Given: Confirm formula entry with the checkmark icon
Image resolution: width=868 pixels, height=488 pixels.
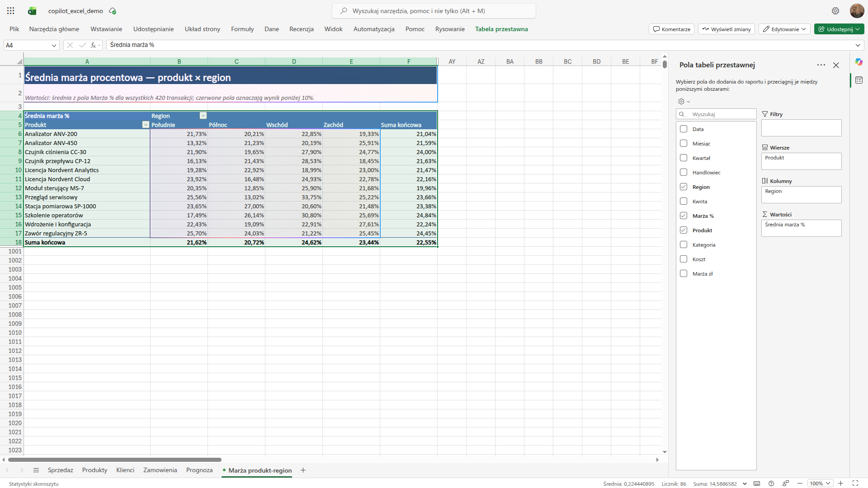Looking at the screenshot, I should [82, 45].
